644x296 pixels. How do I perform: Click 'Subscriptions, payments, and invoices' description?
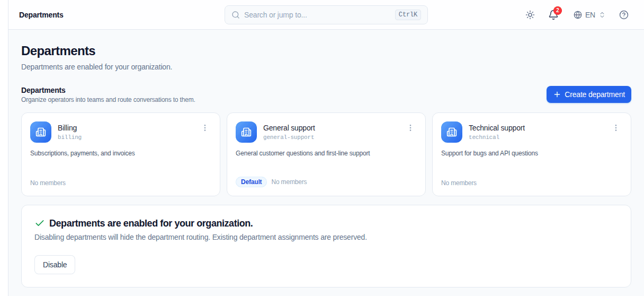tap(83, 153)
